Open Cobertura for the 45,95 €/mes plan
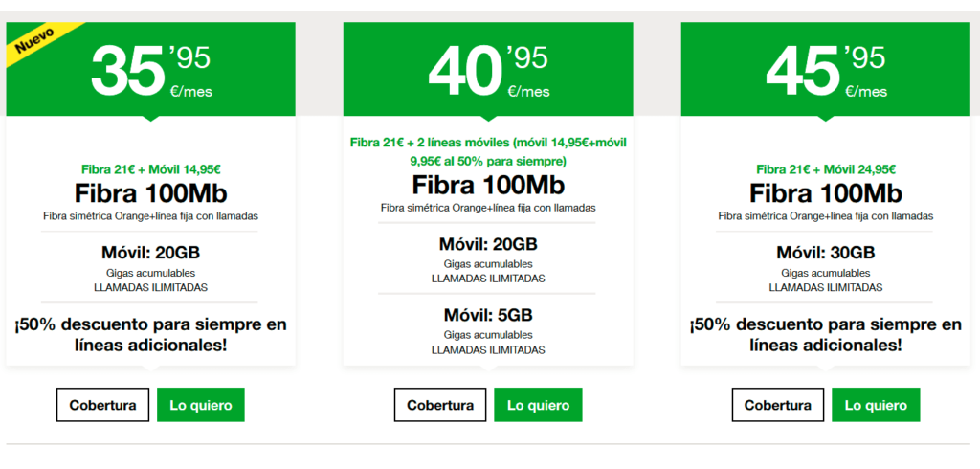Viewport: 980px width, 469px height. [778, 405]
